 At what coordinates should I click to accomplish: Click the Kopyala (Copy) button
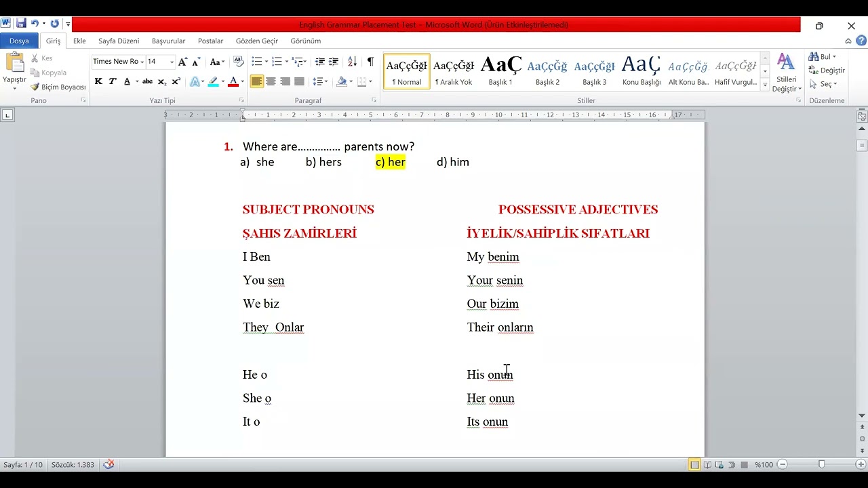(x=48, y=73)
